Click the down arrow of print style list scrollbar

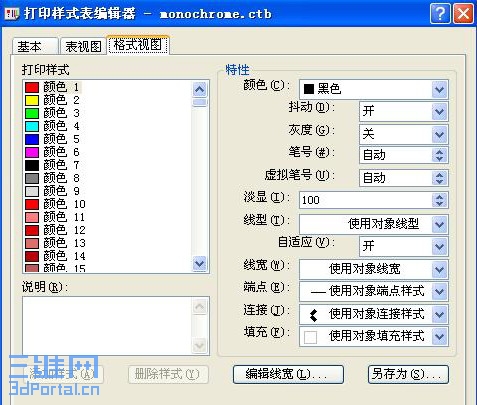point(199,264)
